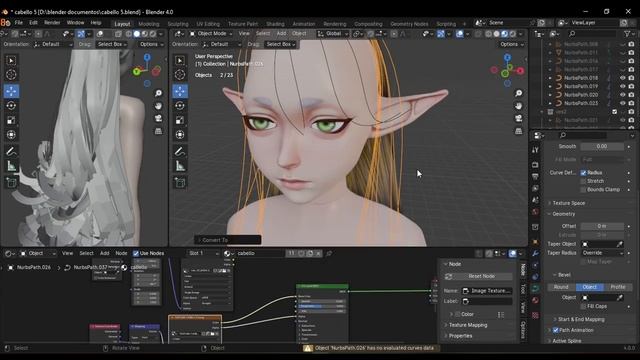
Task: Open the Taper Radius Override dropdown
Action: 602,253
